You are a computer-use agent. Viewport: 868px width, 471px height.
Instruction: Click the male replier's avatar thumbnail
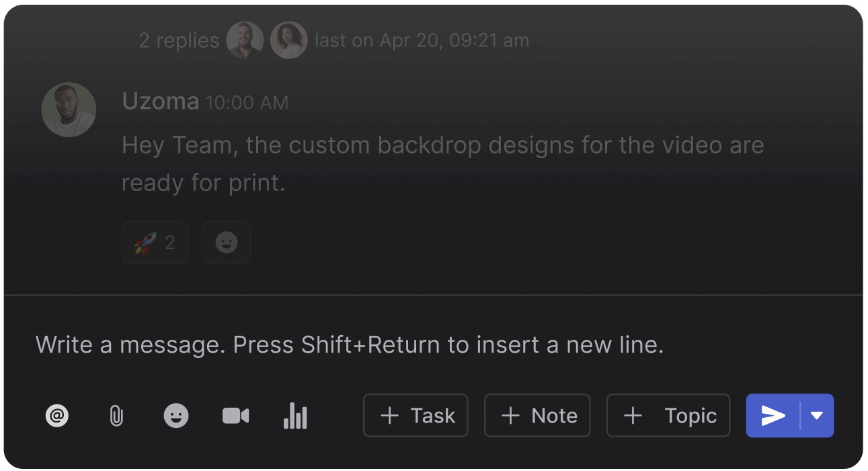(x=245, y=40)
